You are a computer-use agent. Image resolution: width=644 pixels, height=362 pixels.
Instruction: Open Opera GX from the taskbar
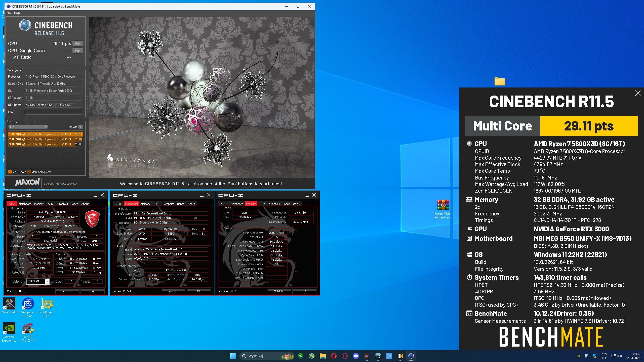[345, 356]
